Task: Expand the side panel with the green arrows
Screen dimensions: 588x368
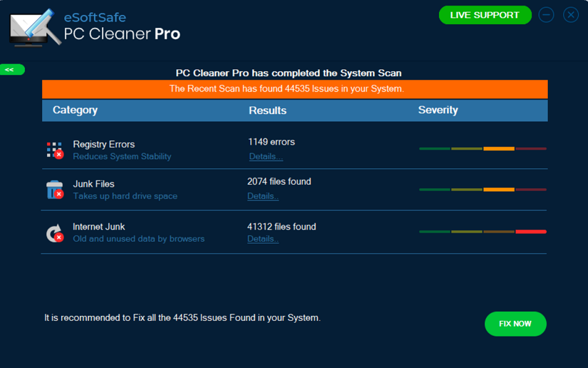Action: point(10,70)
